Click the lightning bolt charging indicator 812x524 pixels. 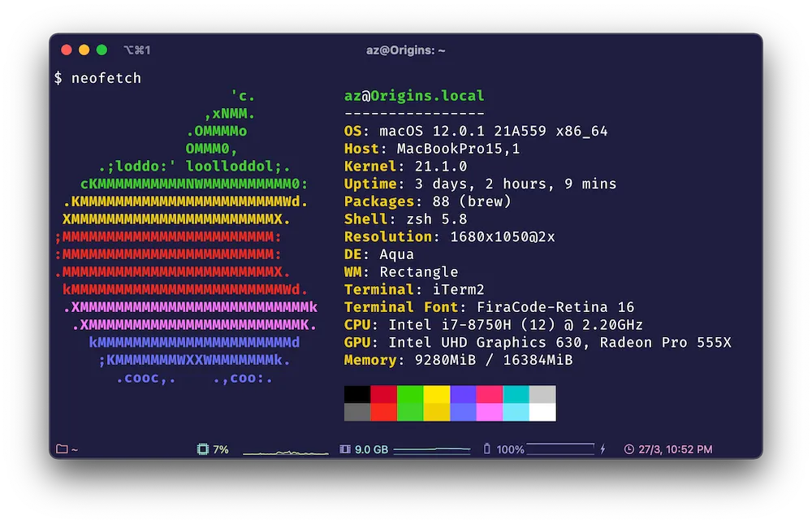(603, 448)
